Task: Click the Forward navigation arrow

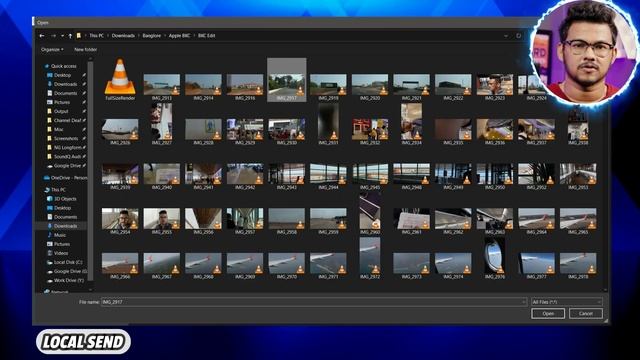Action: [x=53, y=36]
